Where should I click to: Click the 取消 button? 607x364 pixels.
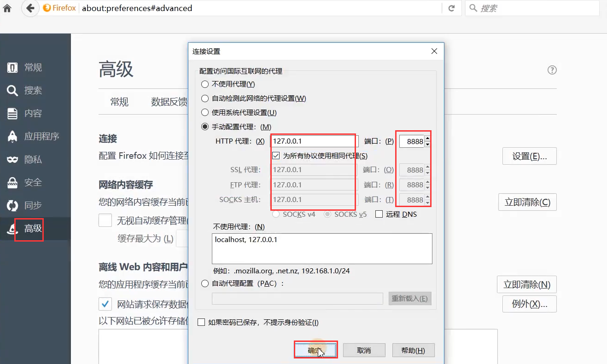pos(364,350)
